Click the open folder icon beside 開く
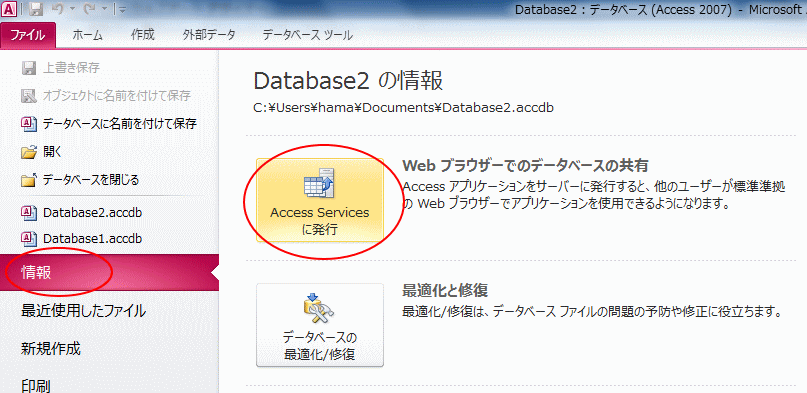Viewport: 807px width, 393px height. pyautogui.click(x=29, y=152)
